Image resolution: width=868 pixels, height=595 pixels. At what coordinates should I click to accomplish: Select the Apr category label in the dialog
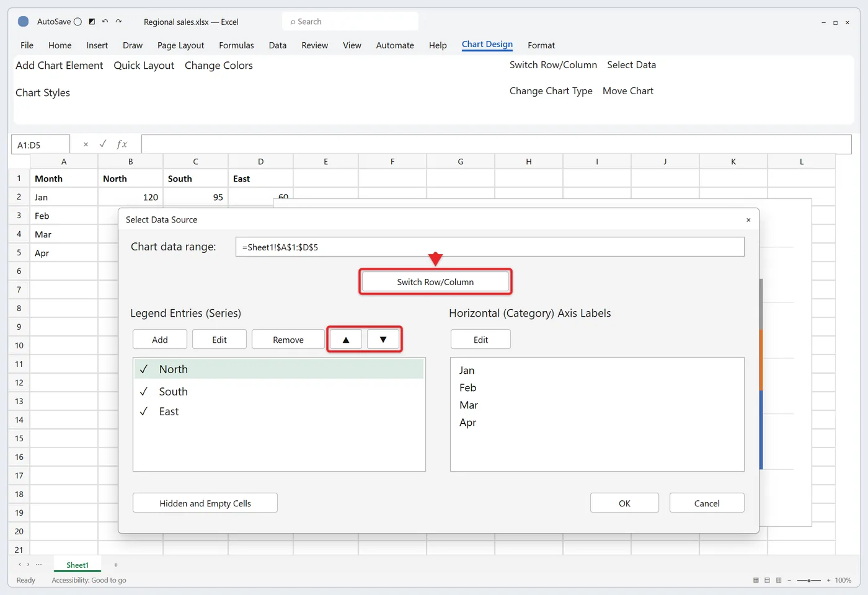[467, 423]
